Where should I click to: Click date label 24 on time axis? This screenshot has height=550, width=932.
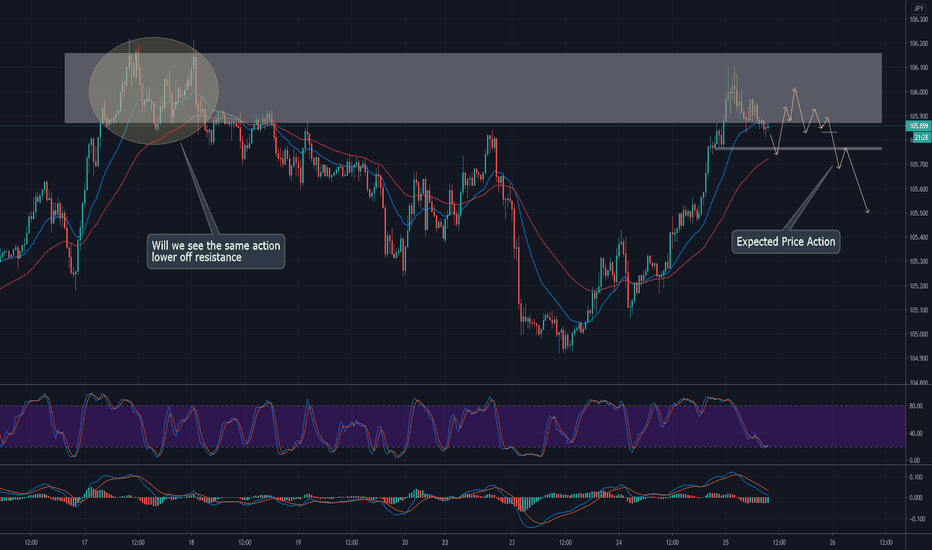pyautogui.click(x=619, y=542)
